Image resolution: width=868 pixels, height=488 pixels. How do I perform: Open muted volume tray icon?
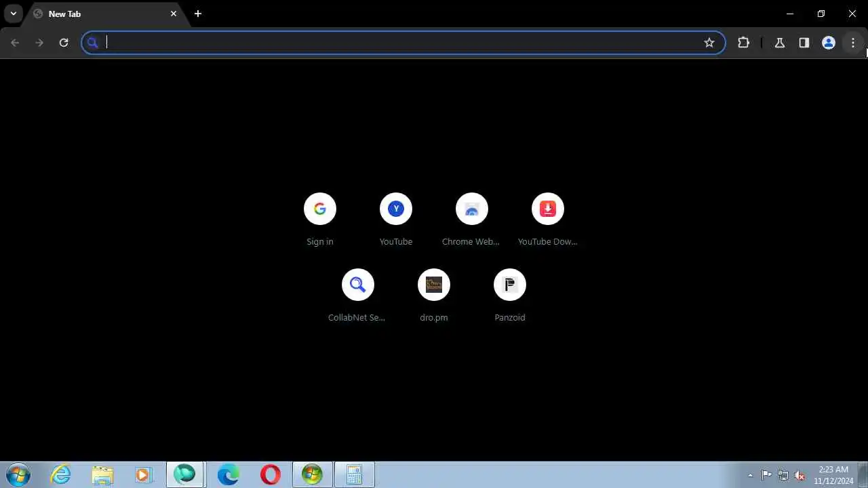tap(800, 475)
